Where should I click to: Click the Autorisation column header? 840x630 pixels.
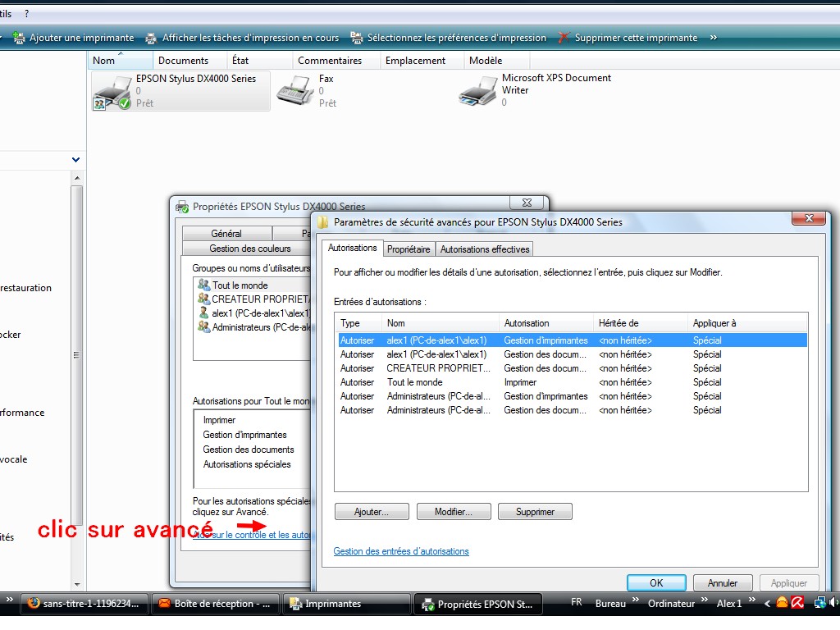coord(546,323)
